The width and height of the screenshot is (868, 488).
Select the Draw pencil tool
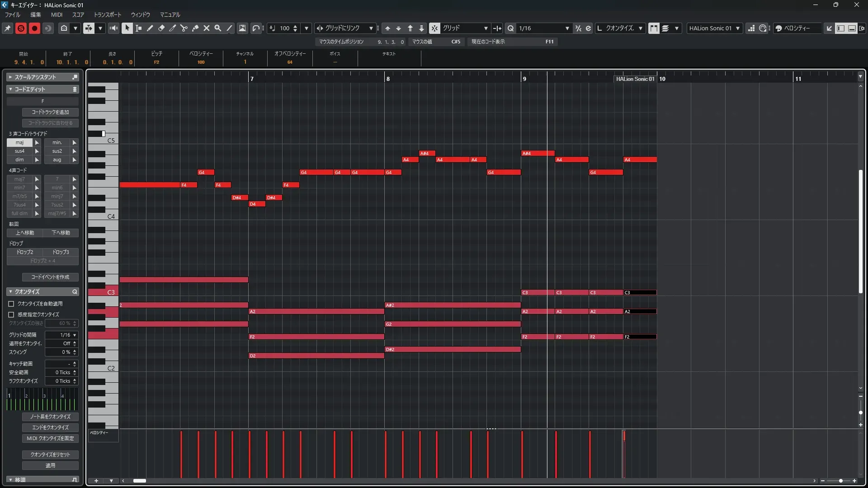[x=150, y=28]
